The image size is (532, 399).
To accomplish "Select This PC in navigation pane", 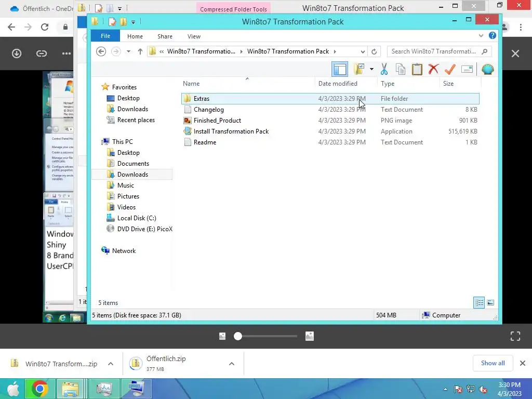I will (122, 141).
